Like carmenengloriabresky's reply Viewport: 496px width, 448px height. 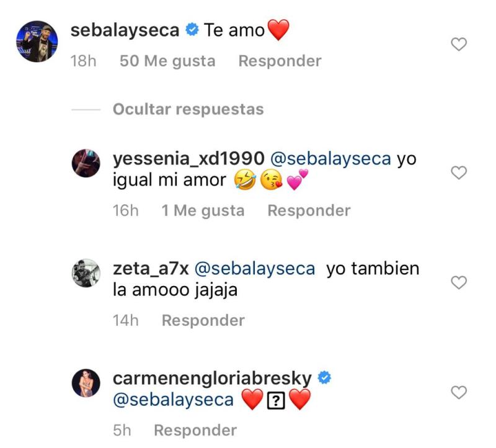coord(458,391)
